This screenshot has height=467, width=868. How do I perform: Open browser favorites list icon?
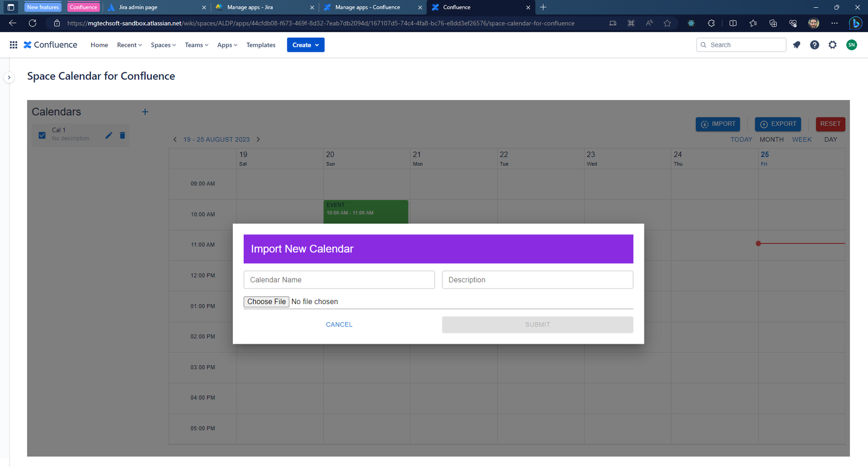point(753,23)
